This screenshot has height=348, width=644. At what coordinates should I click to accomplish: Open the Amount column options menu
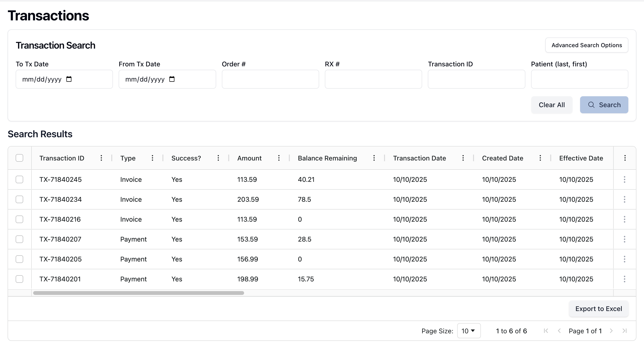(279, 158)
